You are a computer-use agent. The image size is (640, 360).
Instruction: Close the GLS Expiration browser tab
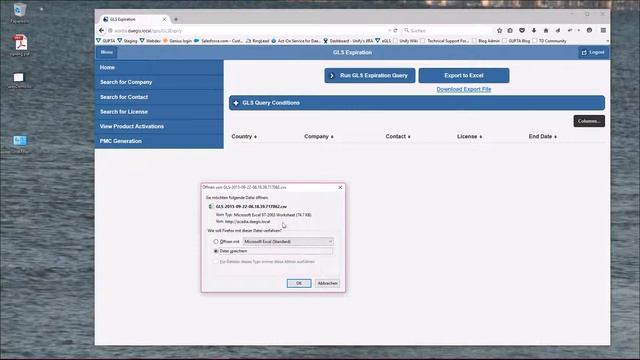pyautogui.click(x=164, y=19)
